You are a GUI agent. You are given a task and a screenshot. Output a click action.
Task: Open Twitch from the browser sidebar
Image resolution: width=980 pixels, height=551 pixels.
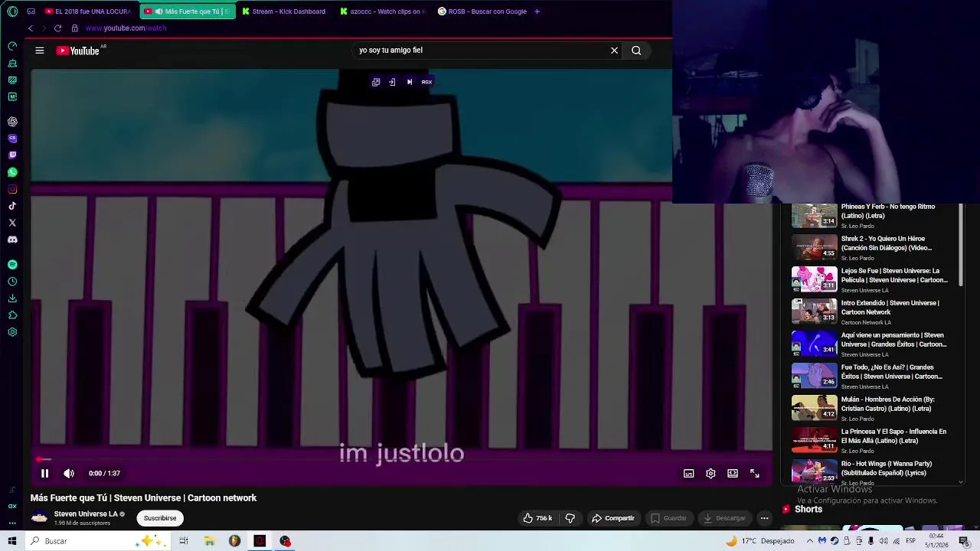tap(12, 155)
